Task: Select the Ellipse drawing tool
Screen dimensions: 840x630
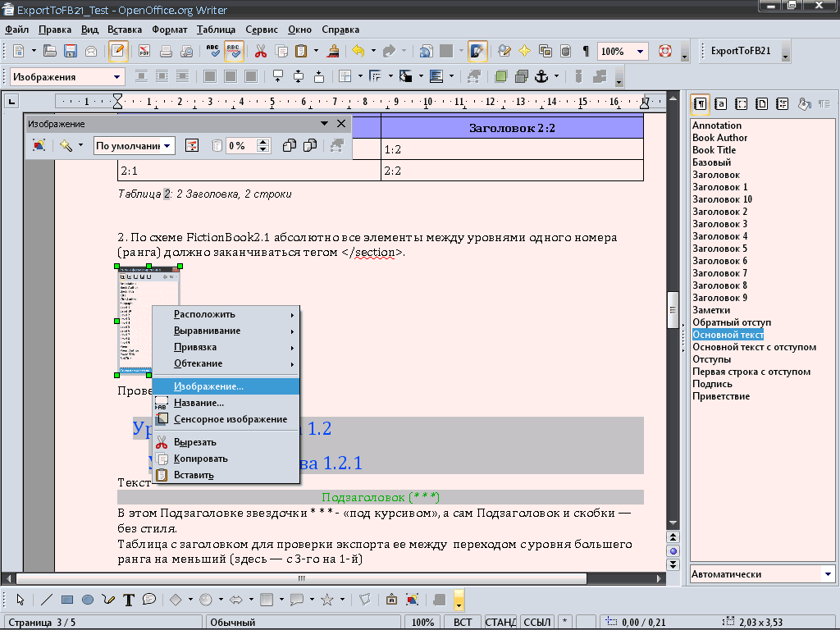Action: click(87, 600)
